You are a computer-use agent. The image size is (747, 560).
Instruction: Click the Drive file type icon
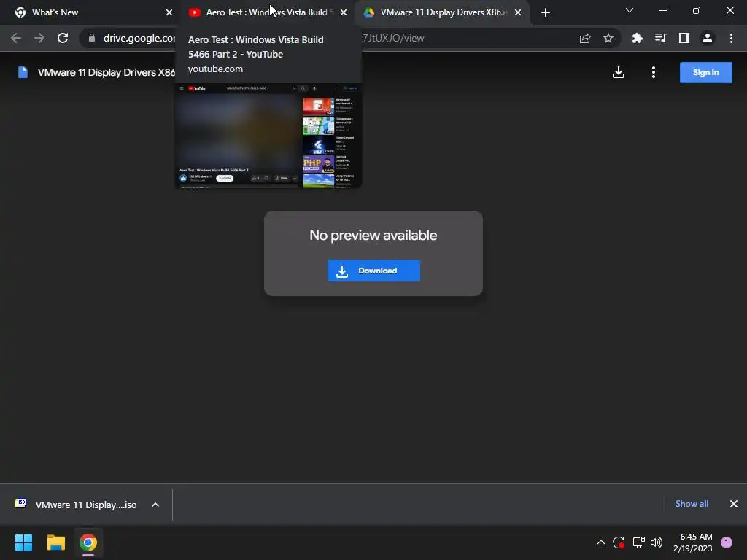(x=23, y=72)
